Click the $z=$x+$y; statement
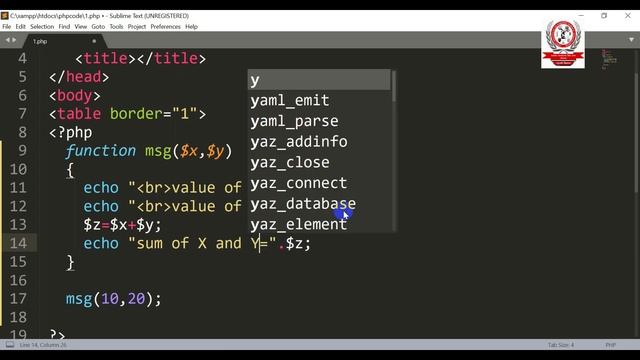640x360 pixels. (x=122, y=225)
